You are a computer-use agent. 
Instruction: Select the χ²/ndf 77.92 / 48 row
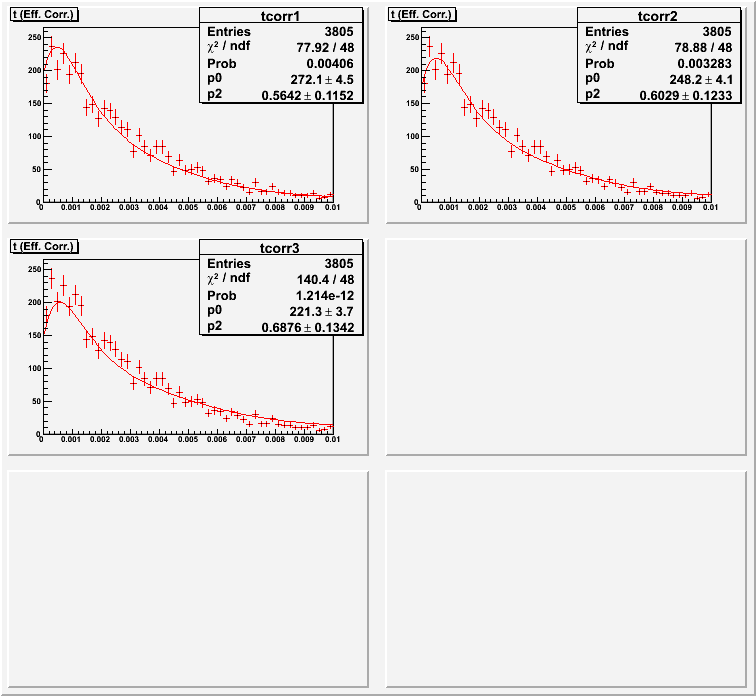click(x=282, y=47)
